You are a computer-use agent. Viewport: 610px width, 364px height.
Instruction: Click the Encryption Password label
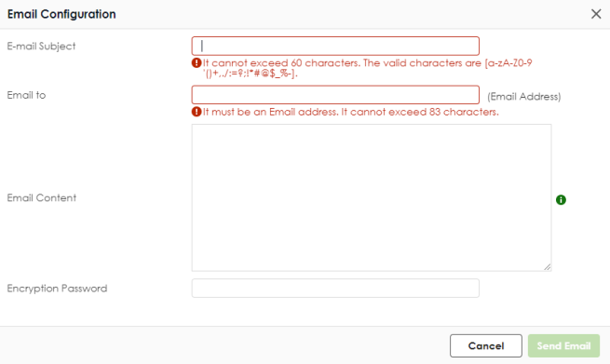coord(57,289)
